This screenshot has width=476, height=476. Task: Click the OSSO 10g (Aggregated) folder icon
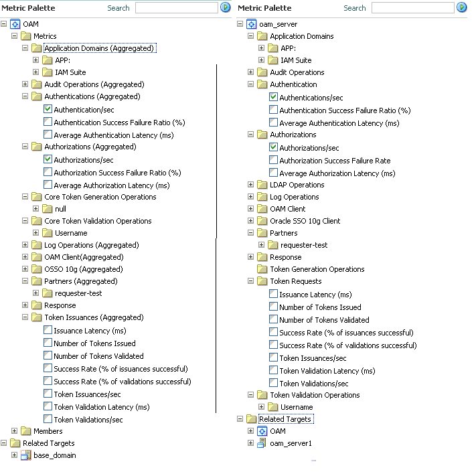pyautogui.click(x=36, y=269)
